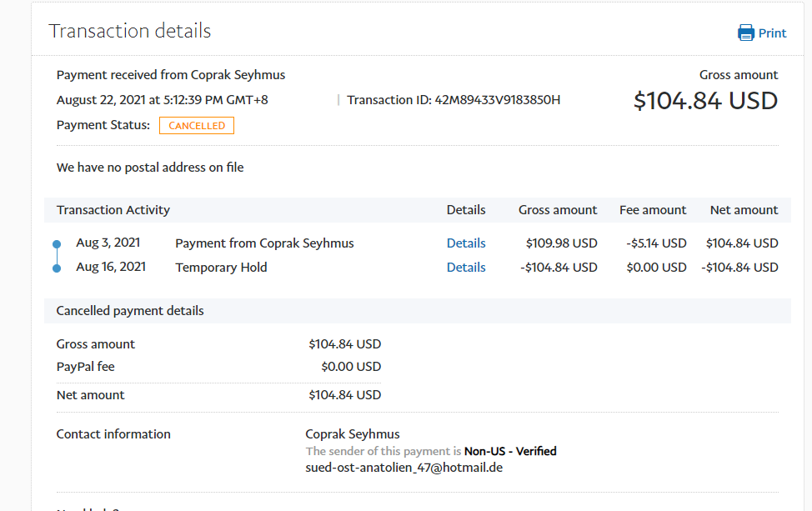Open Details for the Aug 3 payment

(x=466, y=243)
